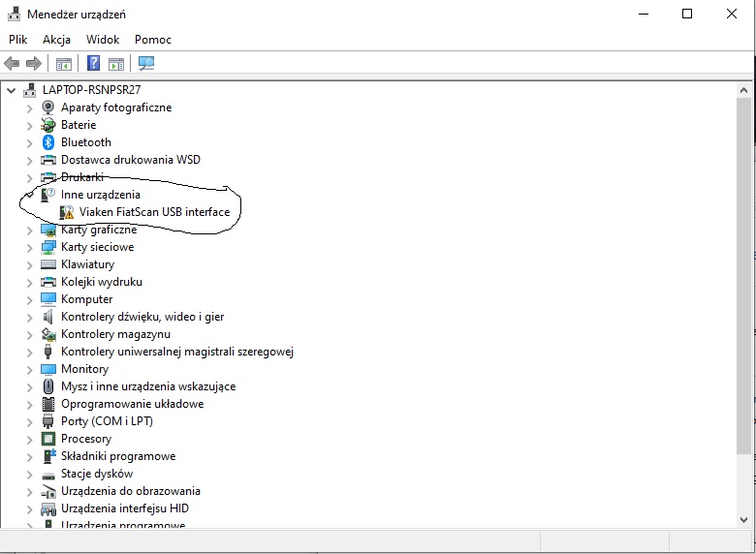Click the scrollbar down arrow
The image size is (756, 554).
[743, 520]
